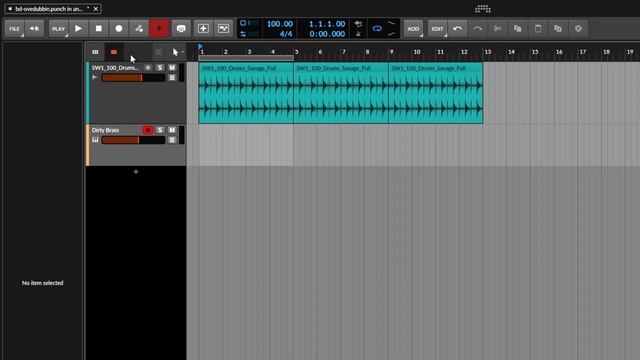Open the ADD menu

413,29
